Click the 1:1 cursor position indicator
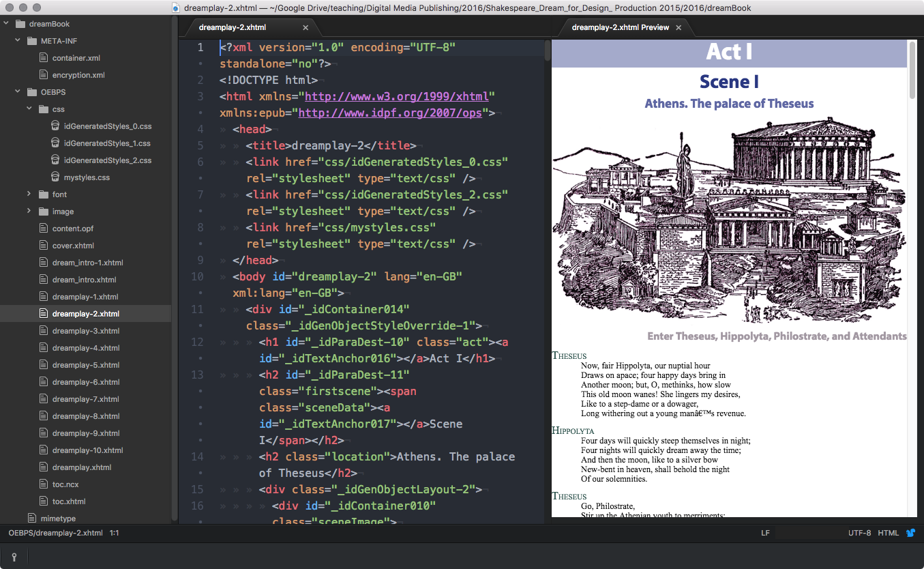This screenshot has height=569, width=924. click(x=115, y=533)
